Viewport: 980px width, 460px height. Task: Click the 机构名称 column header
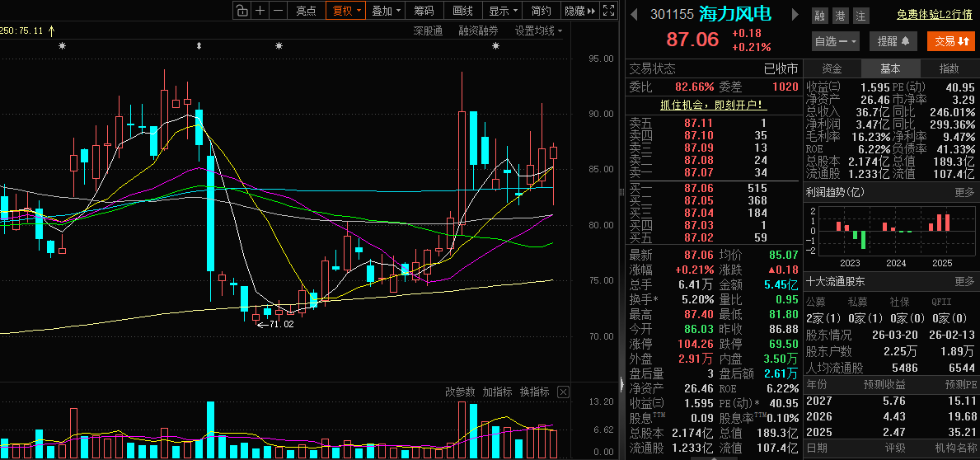(955, 448)
